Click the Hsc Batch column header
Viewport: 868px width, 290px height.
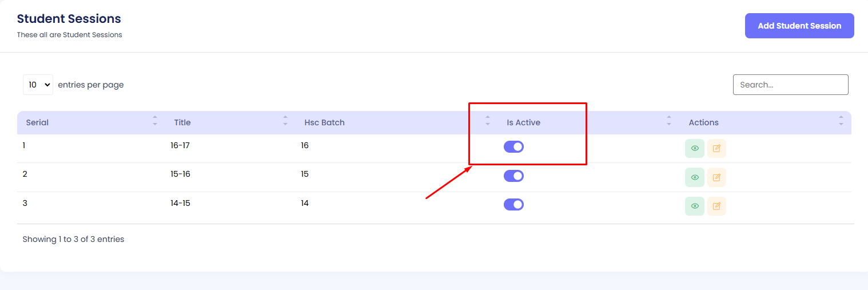[324, 122]
